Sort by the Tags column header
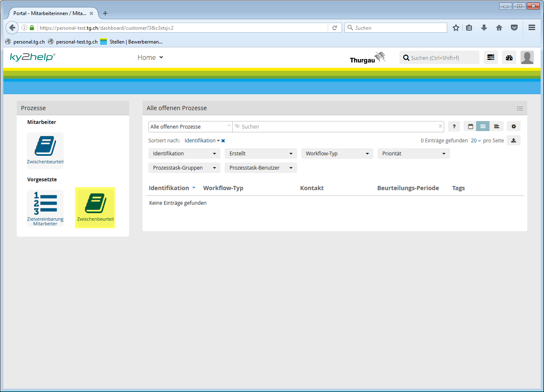544x392 pixels. 459,188
